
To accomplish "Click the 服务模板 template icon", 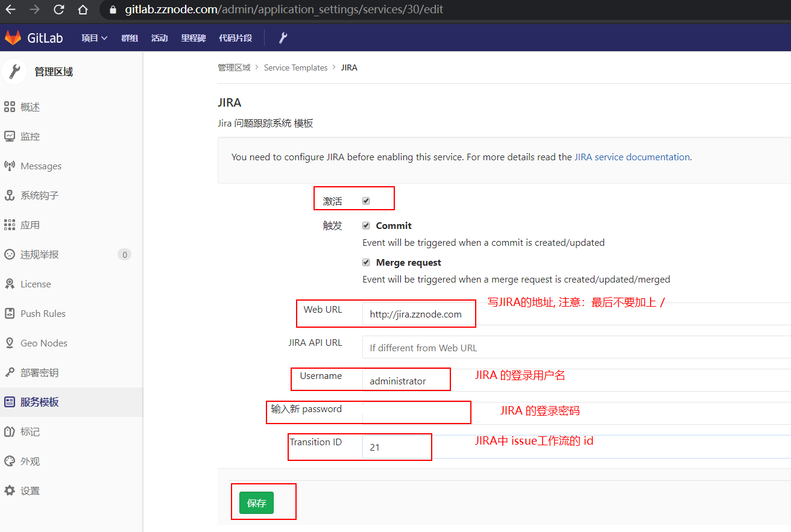I will [10, 402].
